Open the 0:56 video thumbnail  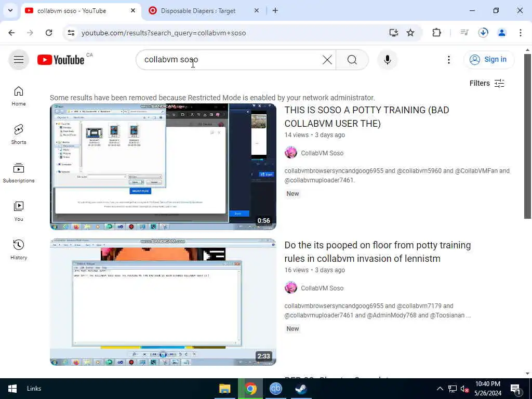tap(163, 167)
